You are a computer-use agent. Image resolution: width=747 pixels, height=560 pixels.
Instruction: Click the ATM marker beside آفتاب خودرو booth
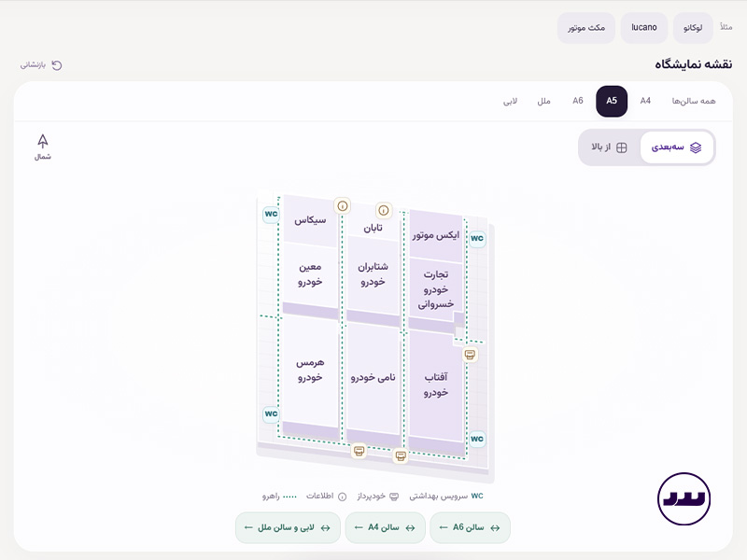(470, 355)
